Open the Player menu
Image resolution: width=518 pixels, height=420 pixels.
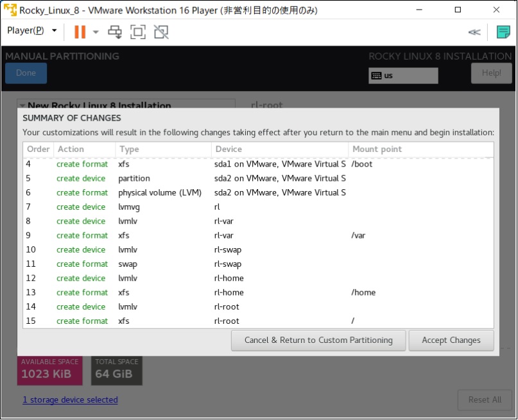[x=24, y=30]
